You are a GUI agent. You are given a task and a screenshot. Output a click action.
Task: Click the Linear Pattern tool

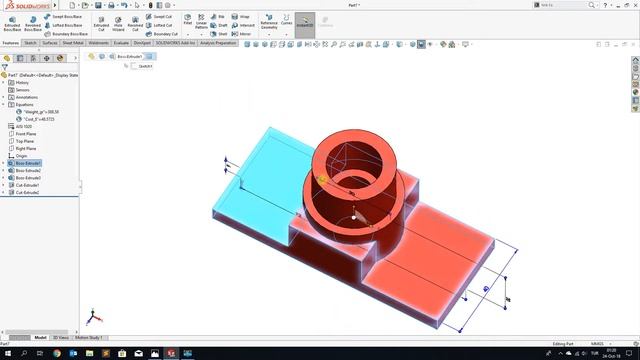[201, 21]
